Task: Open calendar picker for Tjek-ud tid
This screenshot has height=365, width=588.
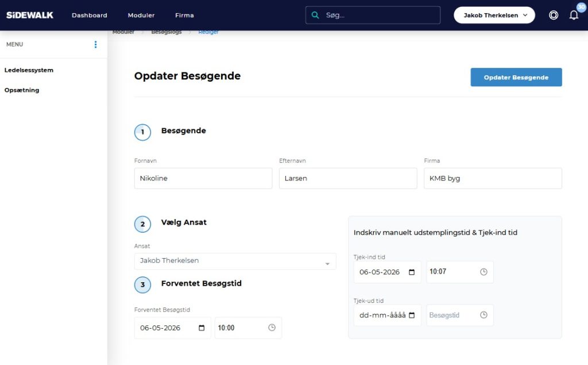Action: (412, 315)
